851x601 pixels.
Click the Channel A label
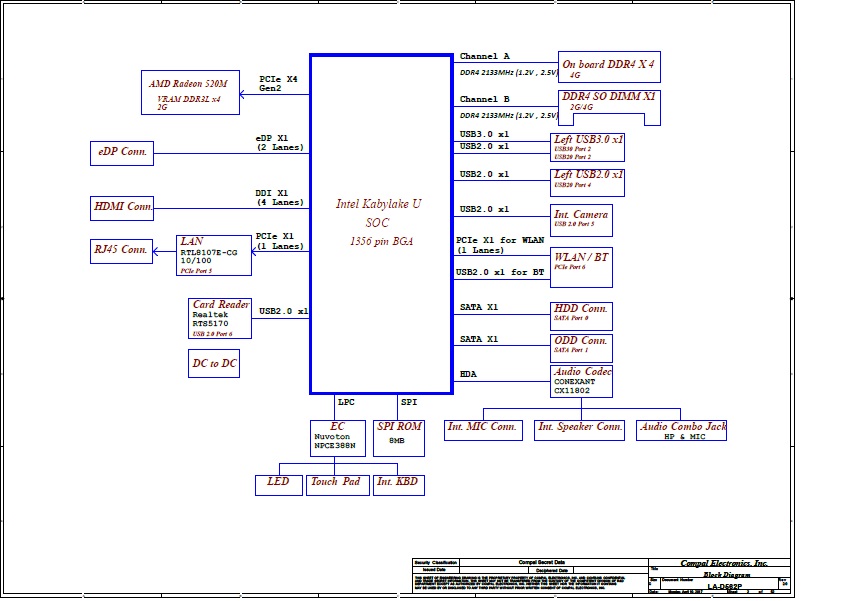(x=485, y=56)
